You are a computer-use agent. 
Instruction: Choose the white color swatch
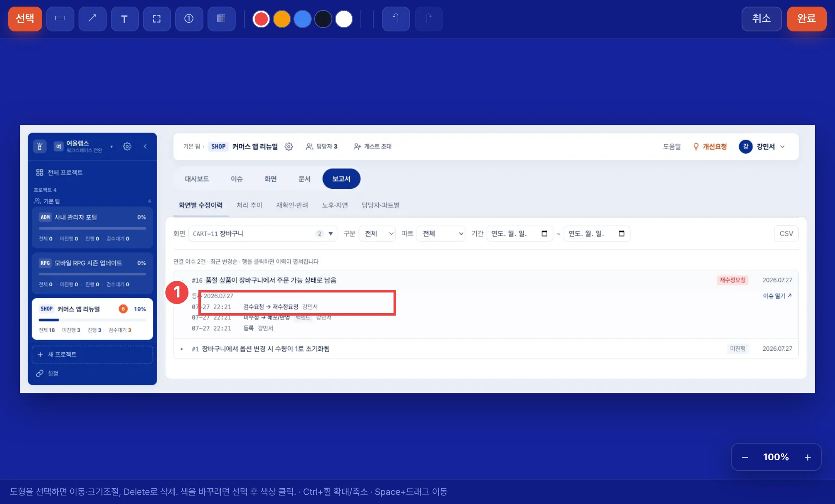344,19
